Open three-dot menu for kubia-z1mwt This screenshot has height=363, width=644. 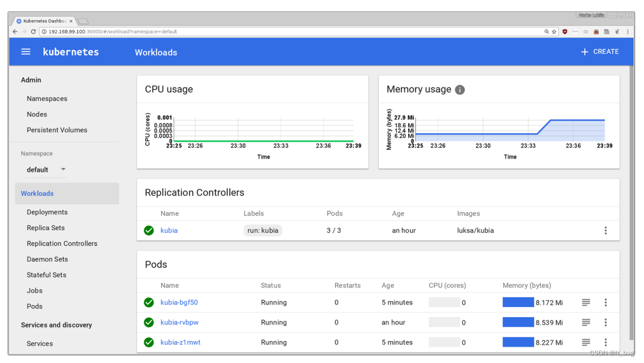[x=606, y=342]
